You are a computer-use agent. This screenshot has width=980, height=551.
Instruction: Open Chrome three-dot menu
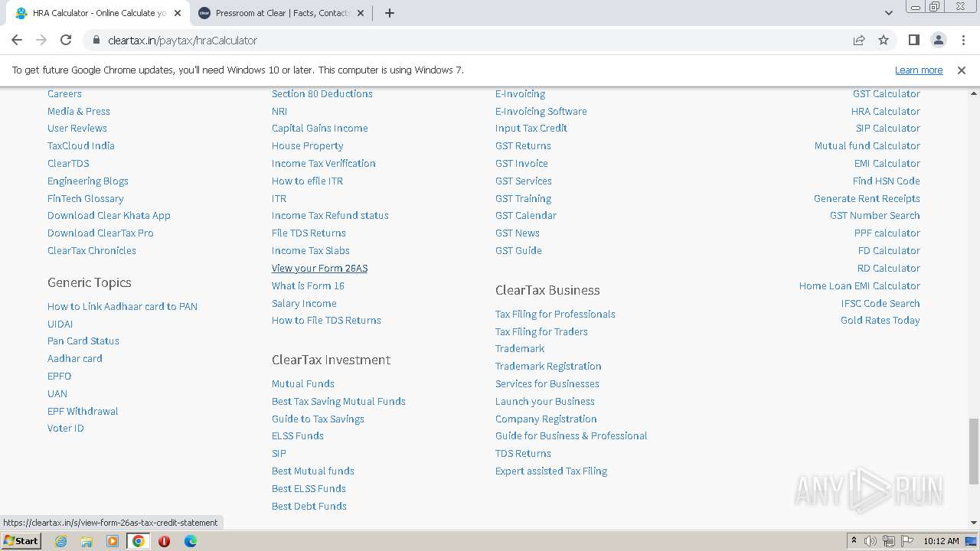(x=962, y=40)
